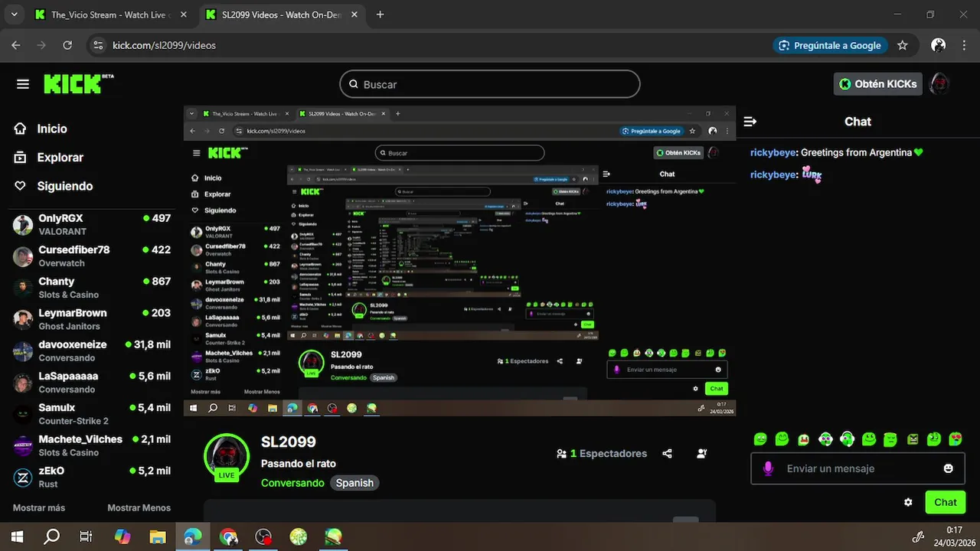
Task: Select the heart-eyes green emote
Action: click(x=955, y=439)
